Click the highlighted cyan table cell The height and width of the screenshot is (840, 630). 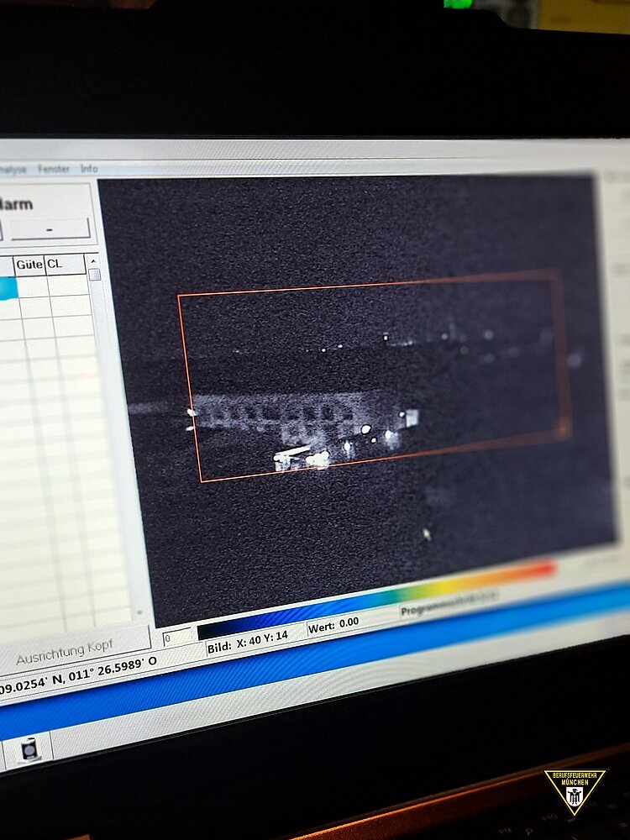[x=8, y=288]
